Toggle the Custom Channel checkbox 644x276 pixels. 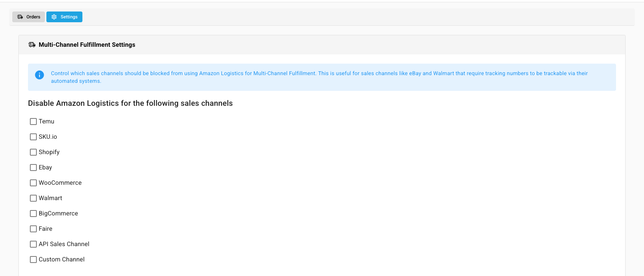click(x=33, y=260)
